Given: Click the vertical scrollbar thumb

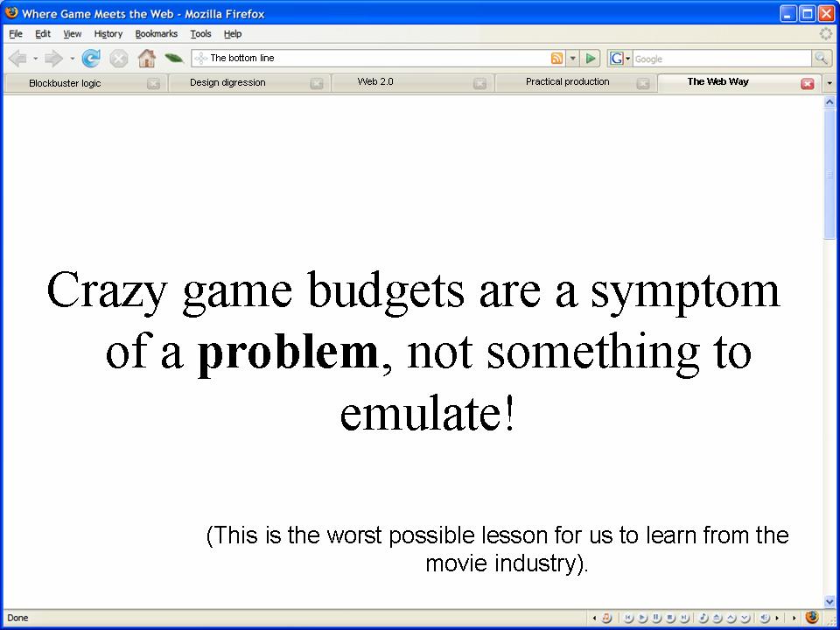Looking at the screenshot, I should click(x=829, y=174).
